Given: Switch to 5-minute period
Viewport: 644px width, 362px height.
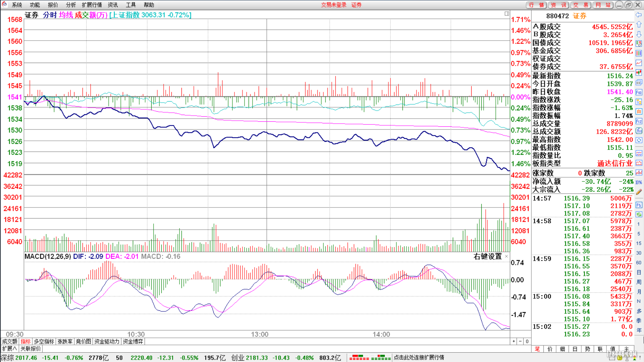Looking at the screenshot, I should (x=639, y=234).
